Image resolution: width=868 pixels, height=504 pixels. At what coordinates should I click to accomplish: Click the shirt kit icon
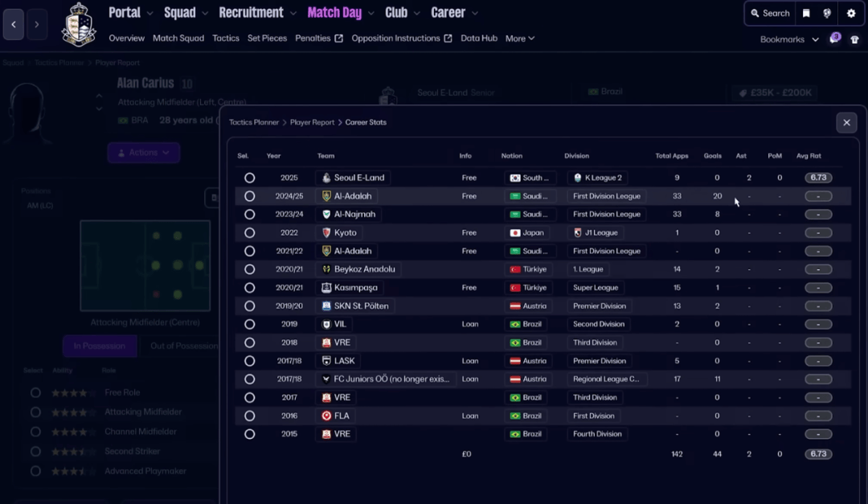pos(855,39)
